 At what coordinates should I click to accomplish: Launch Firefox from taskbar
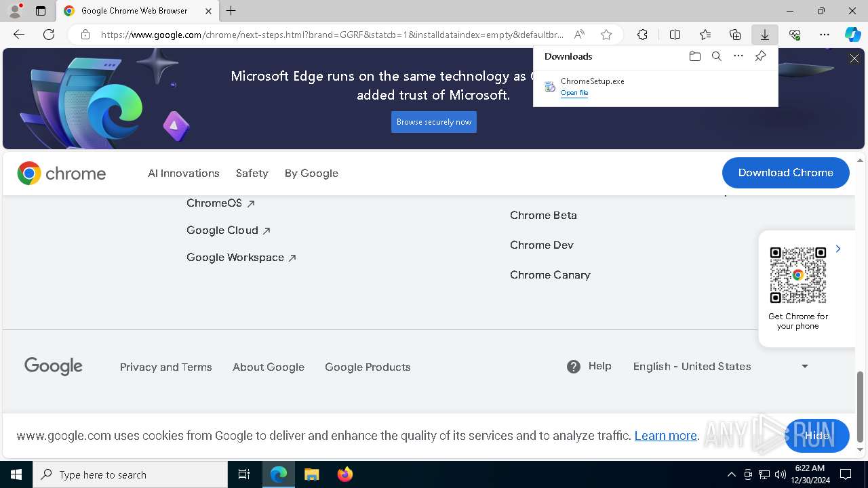(x=345, y=474)
